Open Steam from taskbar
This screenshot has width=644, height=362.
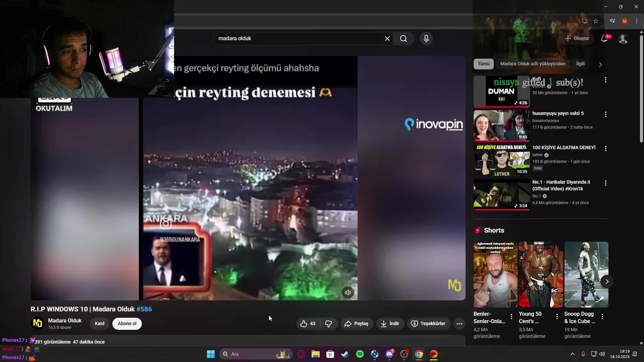[x=345, y=354]
